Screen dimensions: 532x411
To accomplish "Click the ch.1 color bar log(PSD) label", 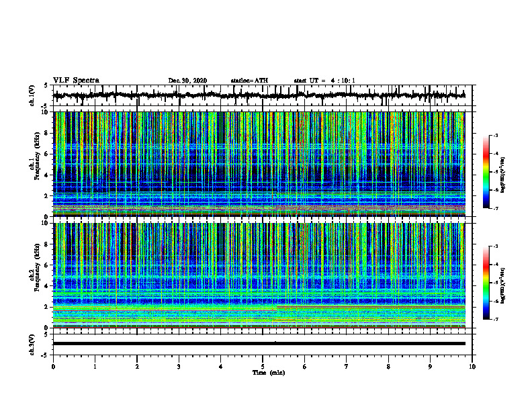I will (x=504, y=175).
